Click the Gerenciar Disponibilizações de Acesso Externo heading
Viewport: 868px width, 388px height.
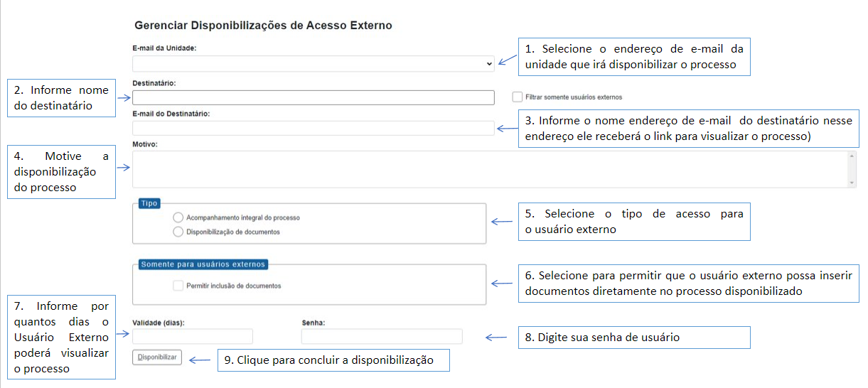coord(263,26)
